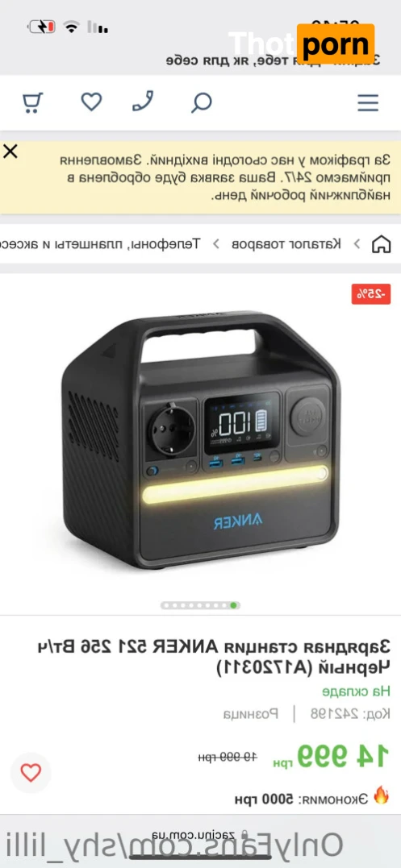Dismiss the yellow schedule notice banner
Screen dimensions: 401x868
(x=10, y=152)
